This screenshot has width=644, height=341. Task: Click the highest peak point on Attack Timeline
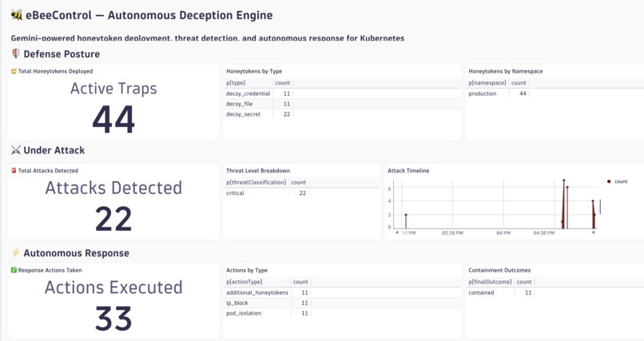click(x=564, y=180)
